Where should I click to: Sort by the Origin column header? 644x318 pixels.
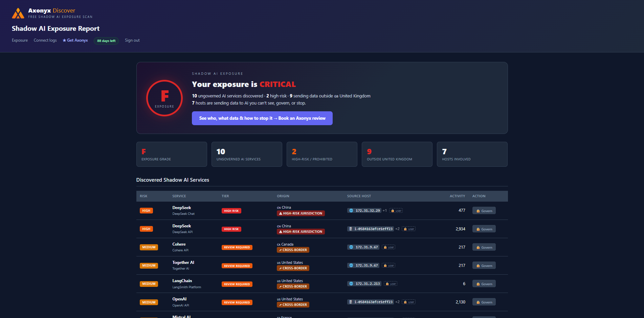coord(283,196)
